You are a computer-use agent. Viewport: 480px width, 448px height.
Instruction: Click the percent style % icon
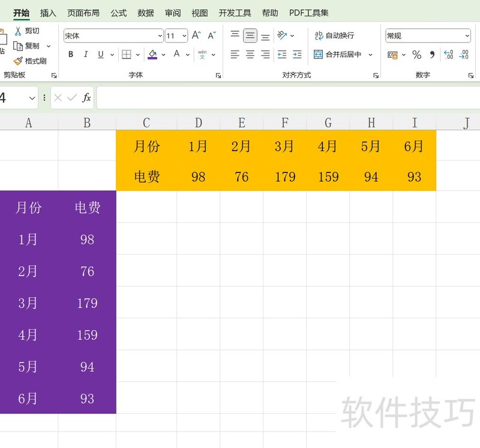(x=416, y=55)
